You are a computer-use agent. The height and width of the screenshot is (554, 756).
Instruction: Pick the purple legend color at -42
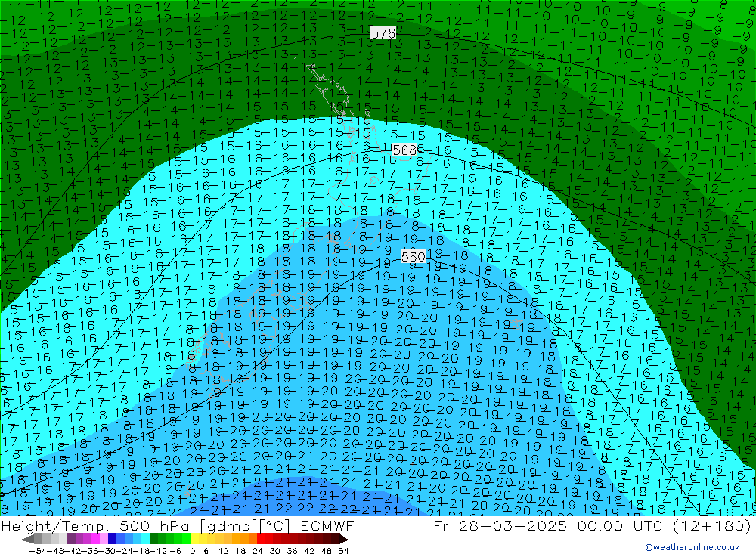[x=71, y=539]
